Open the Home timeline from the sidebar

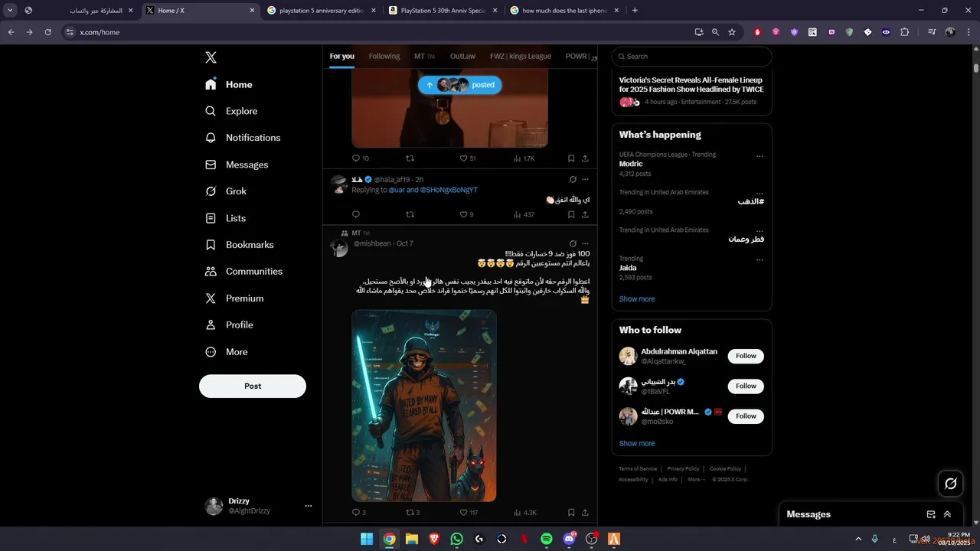point(229,84)
